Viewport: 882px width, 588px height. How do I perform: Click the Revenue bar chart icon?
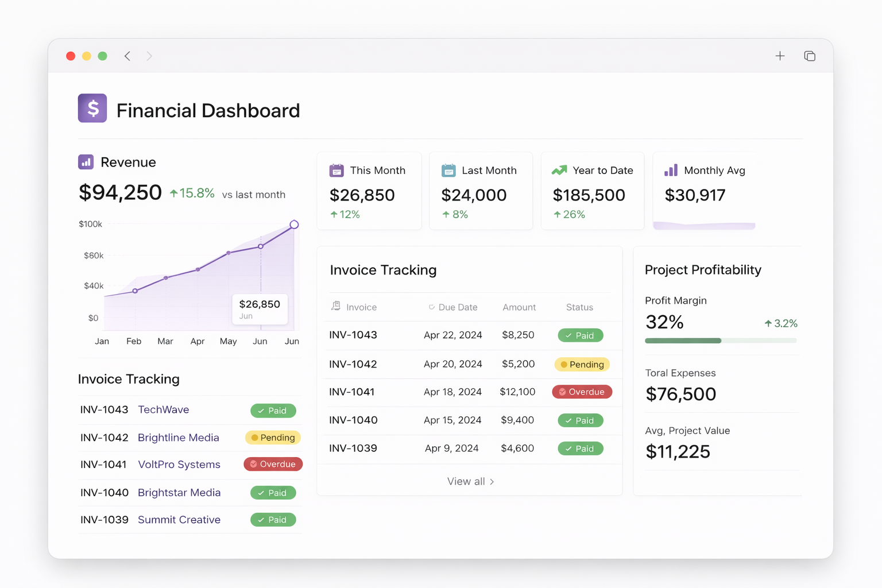(86, 162)
